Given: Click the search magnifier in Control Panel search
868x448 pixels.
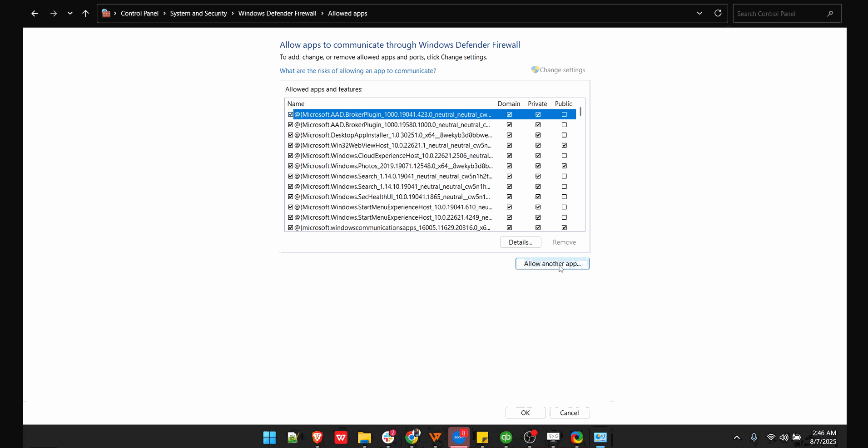Looking at the screenshot, I should [x=830, y=14].
